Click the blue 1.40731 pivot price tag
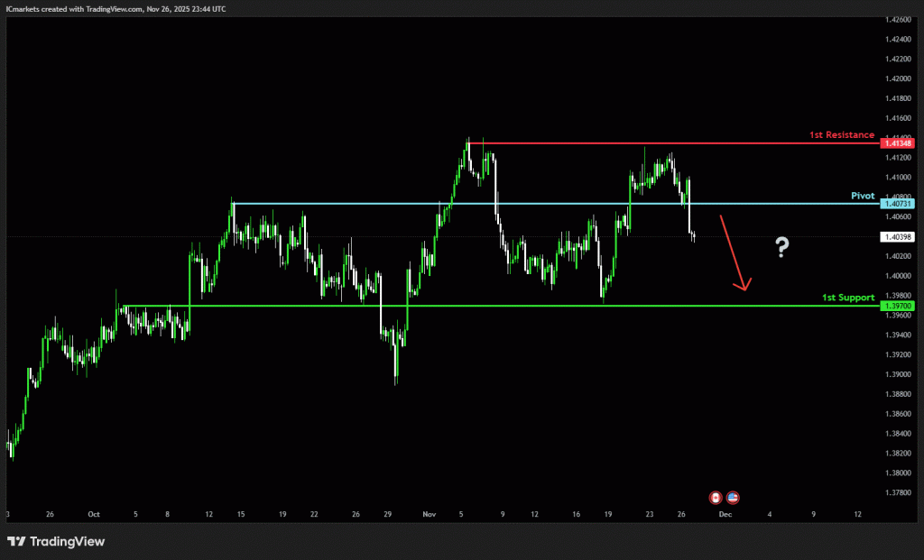The width and height of the screenshot is (924, 560). 899,204
